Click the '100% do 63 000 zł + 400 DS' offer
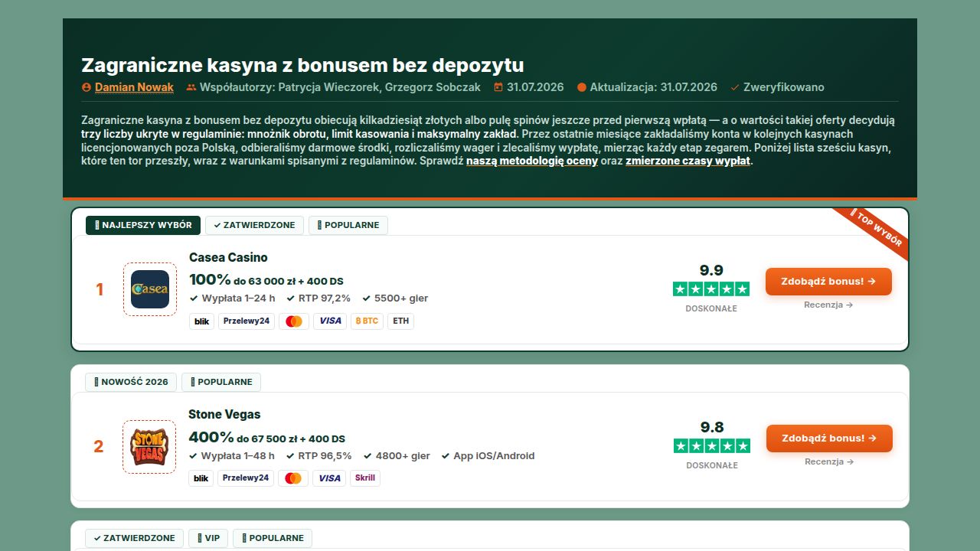 266,280
